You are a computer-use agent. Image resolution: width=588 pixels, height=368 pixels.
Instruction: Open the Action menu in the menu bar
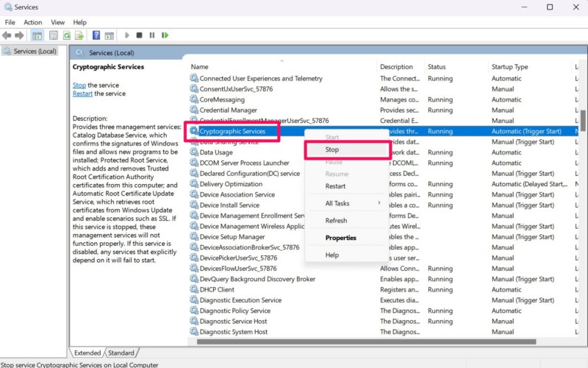(x=32, y=22)
